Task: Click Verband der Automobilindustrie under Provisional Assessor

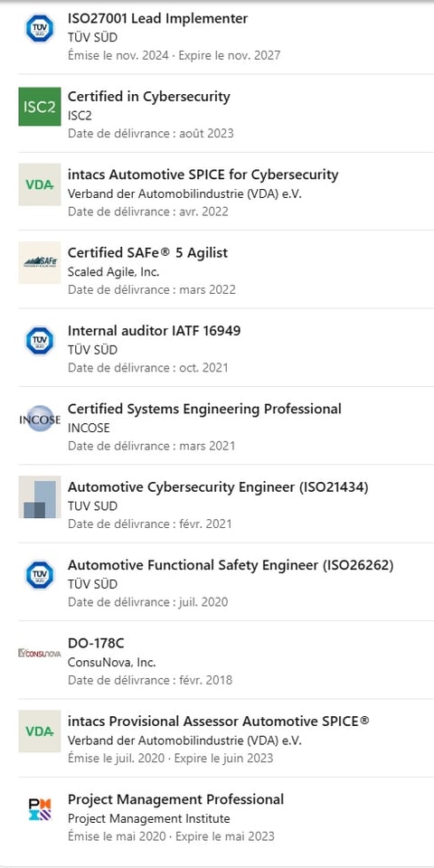Action: tap(184, 741)
